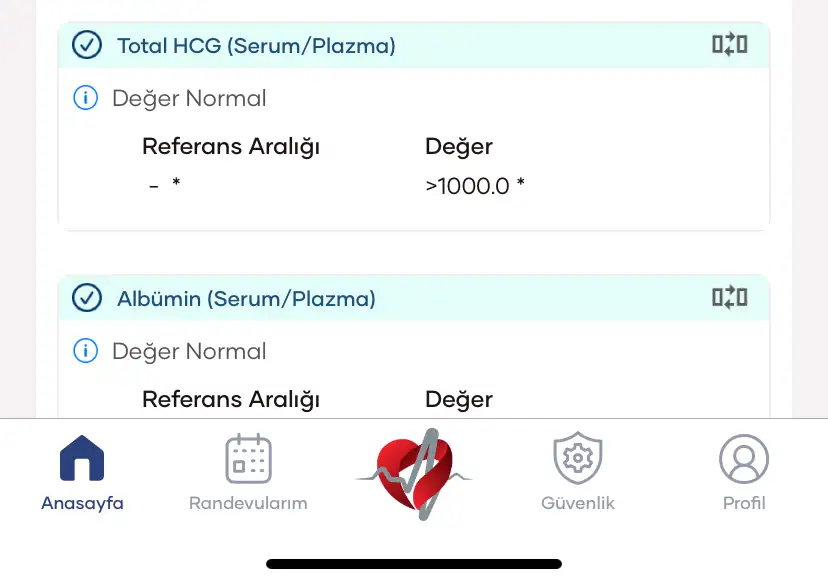Tap the Değer Normal text under Albümin
Image resolution: width=828 pixels, height=585 pixels.
point(189,352)
